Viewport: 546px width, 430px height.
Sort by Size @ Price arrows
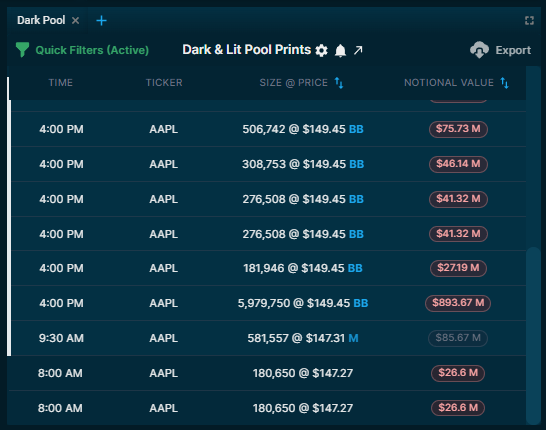pos(339,83)
